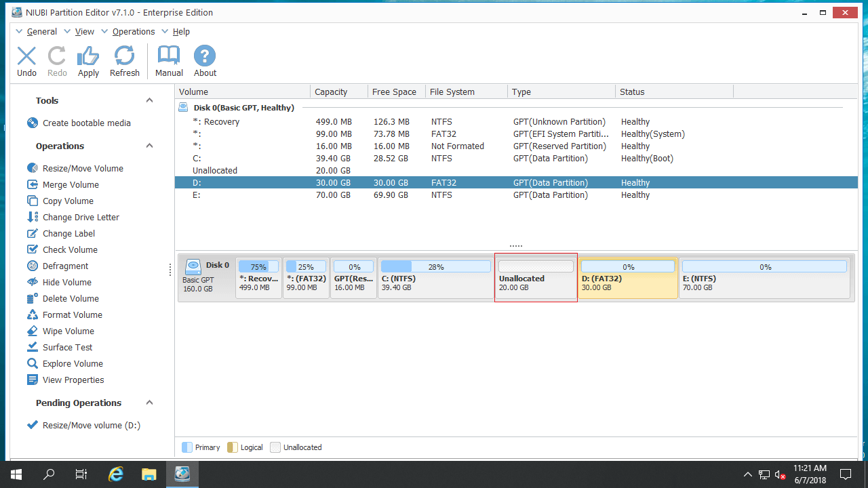Viewport: 868px width, 488px height.
Task: Collapse the Pending Operations section
Action: point(149,403)
